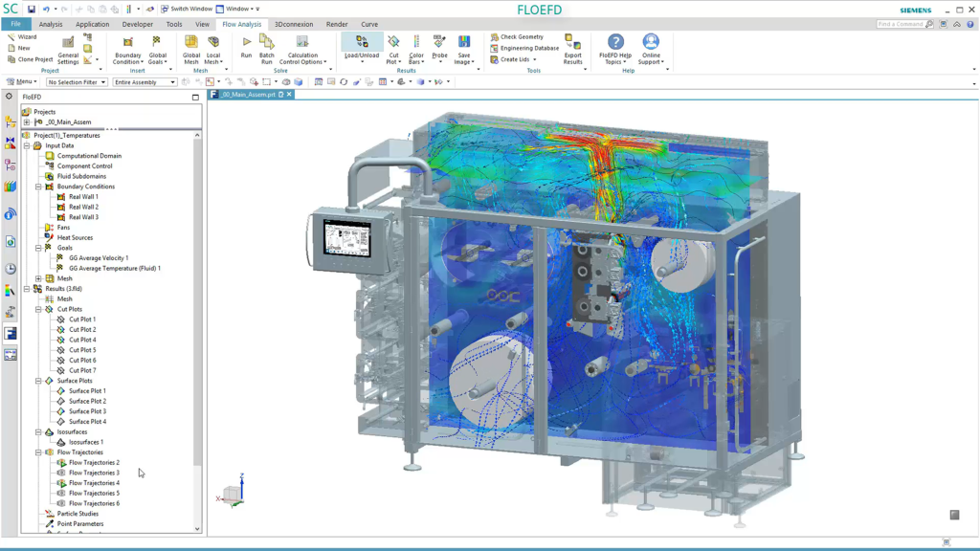This screenshot has height=551, width=980.
Task: Open the Batch Run tool
Action: (x=266, y=42)
